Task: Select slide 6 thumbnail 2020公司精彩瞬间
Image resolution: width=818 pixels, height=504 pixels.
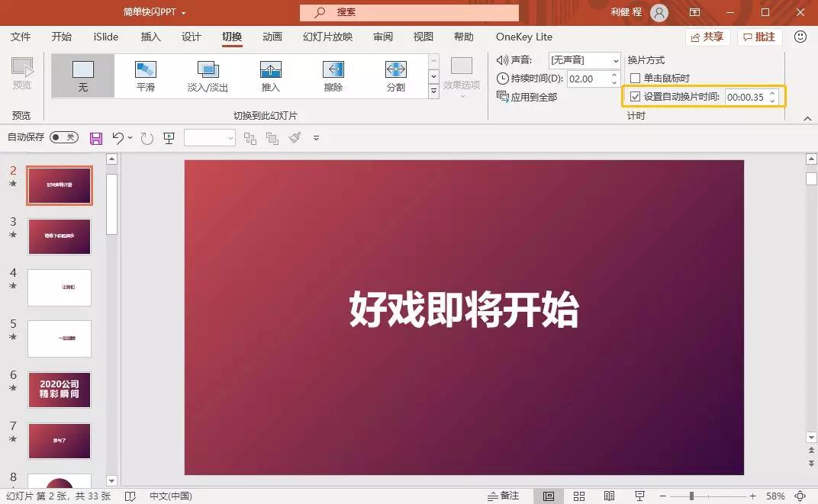Action: (59, 390)
